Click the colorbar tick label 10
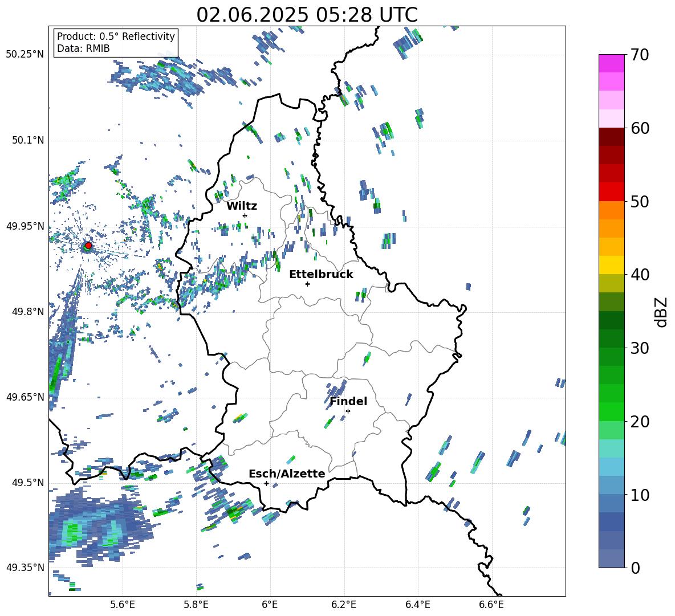The image size is (675, 616). point(639,495)
